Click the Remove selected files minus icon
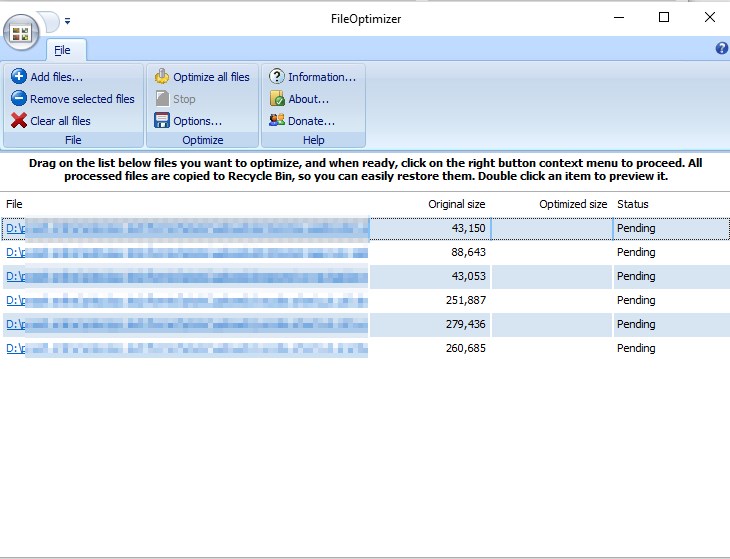730x559 pixels. pos(19,99)
